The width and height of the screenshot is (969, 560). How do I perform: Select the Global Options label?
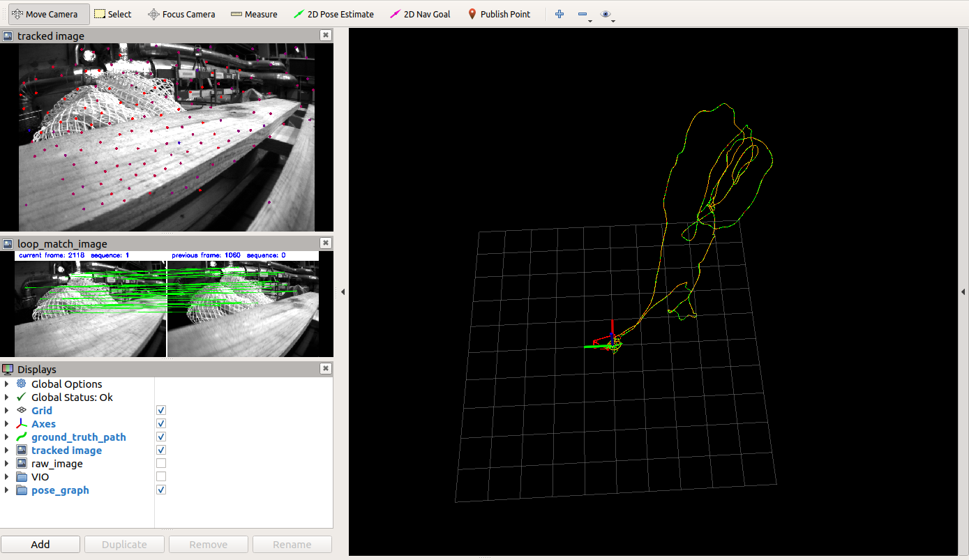point(67,384)
